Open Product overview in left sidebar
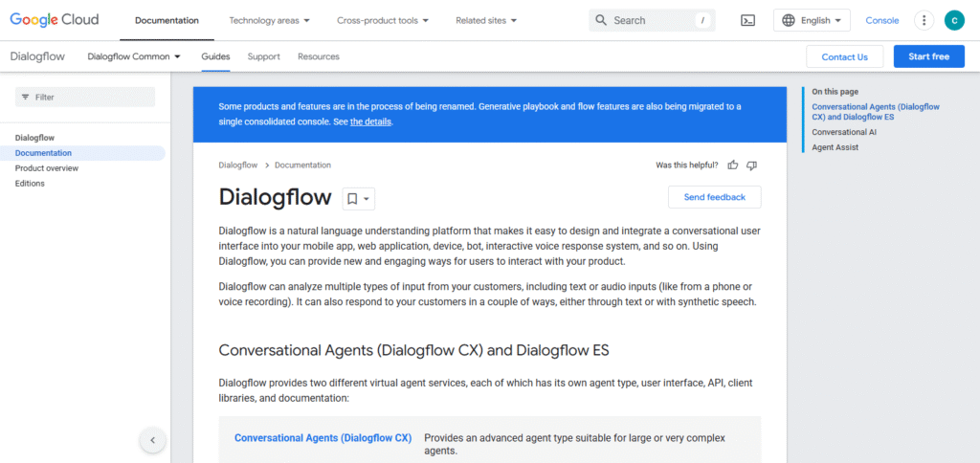980x463 pixels. coord(47,168)
